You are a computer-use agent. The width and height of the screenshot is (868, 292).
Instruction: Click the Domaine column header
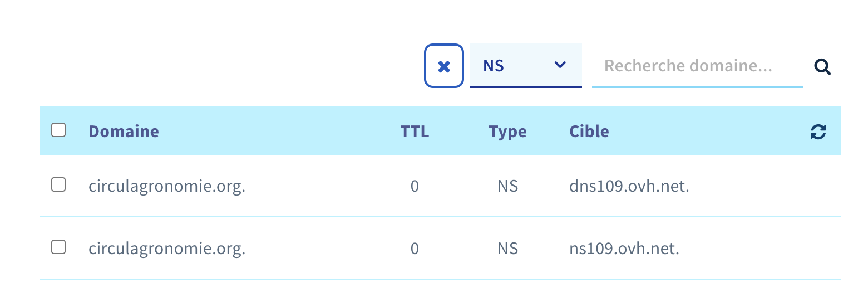[x=124, y=132]
